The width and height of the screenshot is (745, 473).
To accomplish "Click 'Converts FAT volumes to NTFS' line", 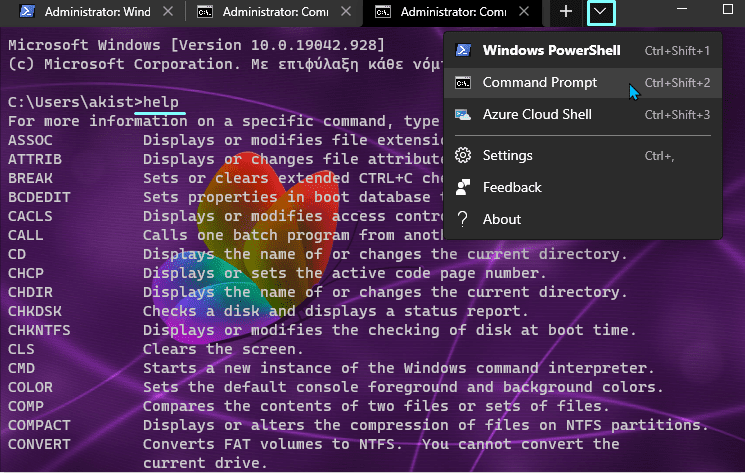I will tap(381, 444).
